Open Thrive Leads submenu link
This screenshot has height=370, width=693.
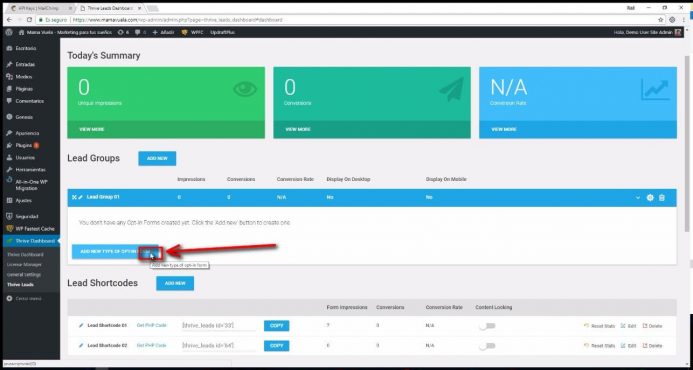click(x=20, y=285)
